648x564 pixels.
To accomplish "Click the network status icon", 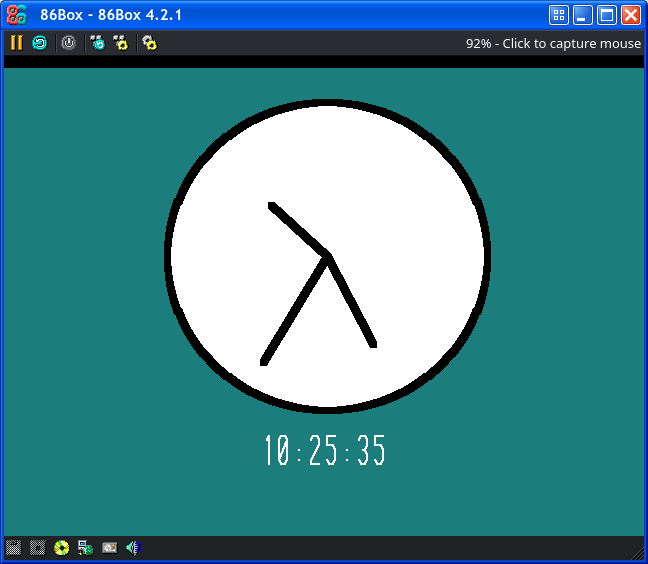I will click(x=86, y=548).
